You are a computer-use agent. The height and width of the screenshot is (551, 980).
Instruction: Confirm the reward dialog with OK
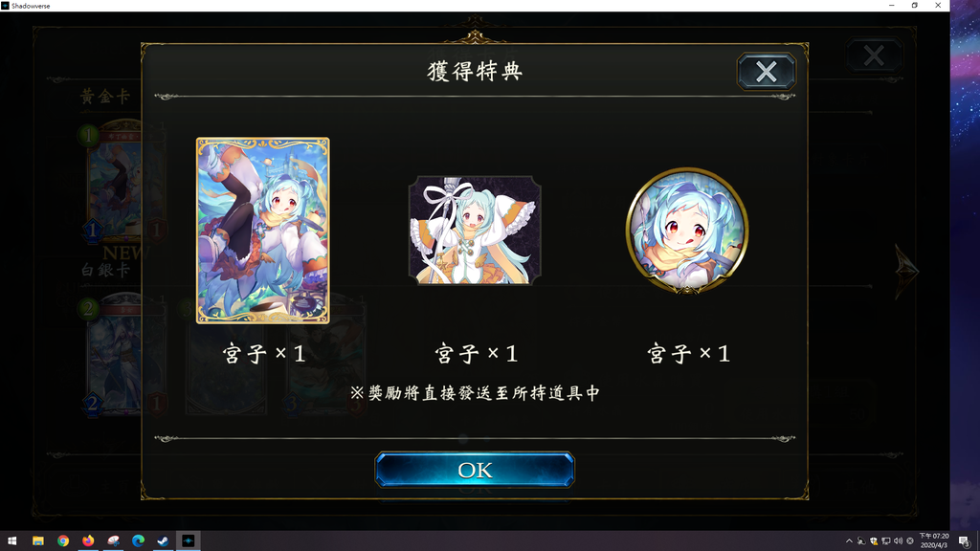pos(475,470)
